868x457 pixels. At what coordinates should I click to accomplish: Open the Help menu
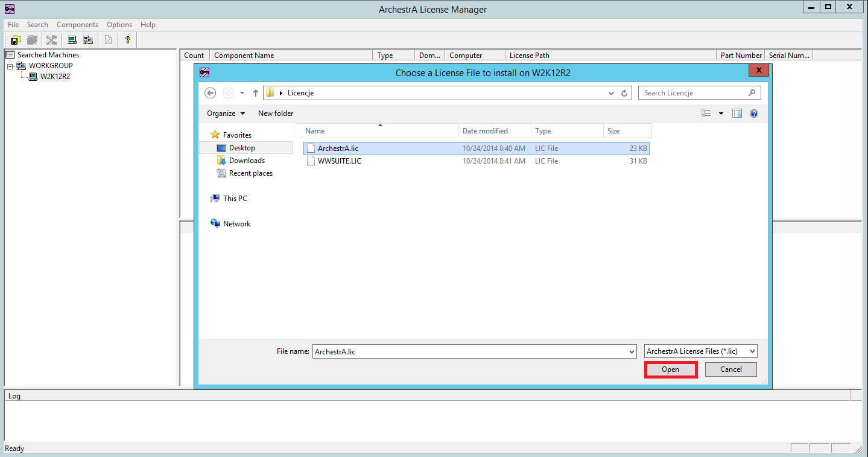tap(148, 25)
